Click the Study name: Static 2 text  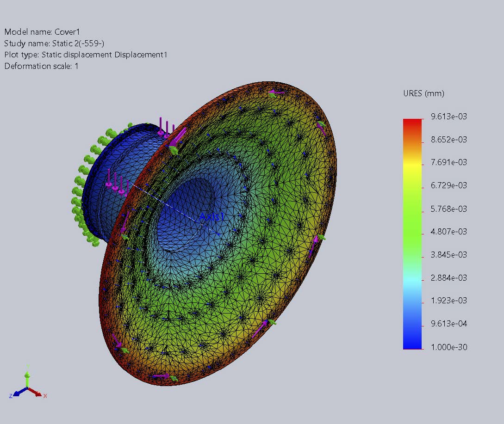54,43
